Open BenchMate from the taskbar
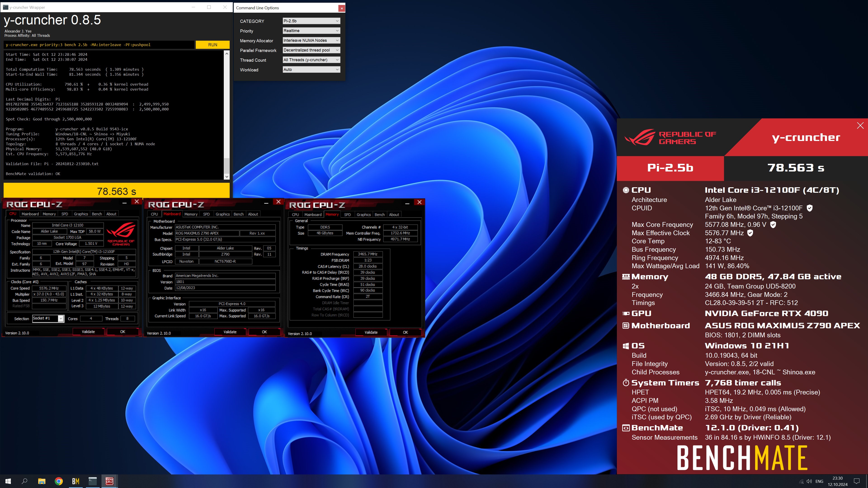Screen dimensions: 868x488 [x=75, y=481]
